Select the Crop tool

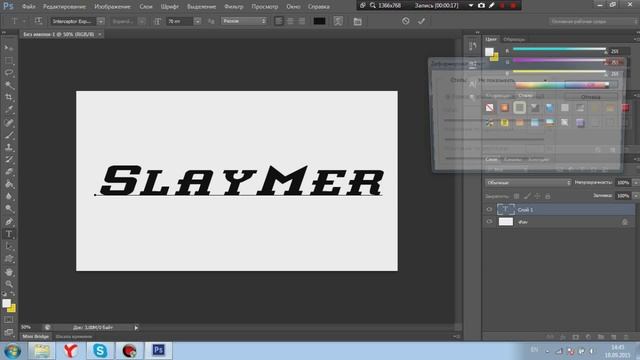pos(9,97)
